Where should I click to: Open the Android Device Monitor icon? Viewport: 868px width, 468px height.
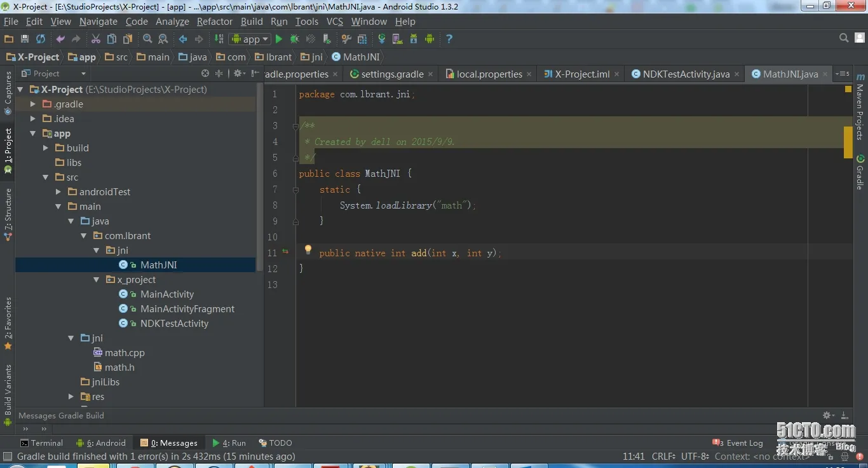430,39
